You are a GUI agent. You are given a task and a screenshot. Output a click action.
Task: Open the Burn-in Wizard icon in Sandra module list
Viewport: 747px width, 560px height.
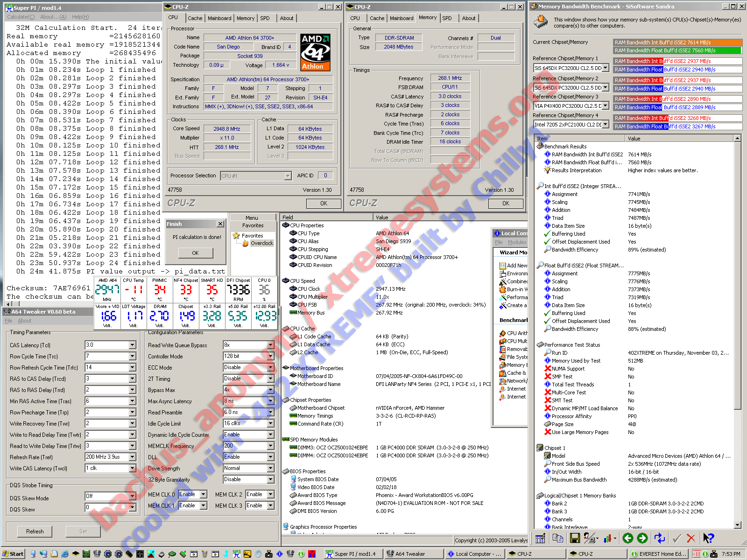click(x=502, y=289)
